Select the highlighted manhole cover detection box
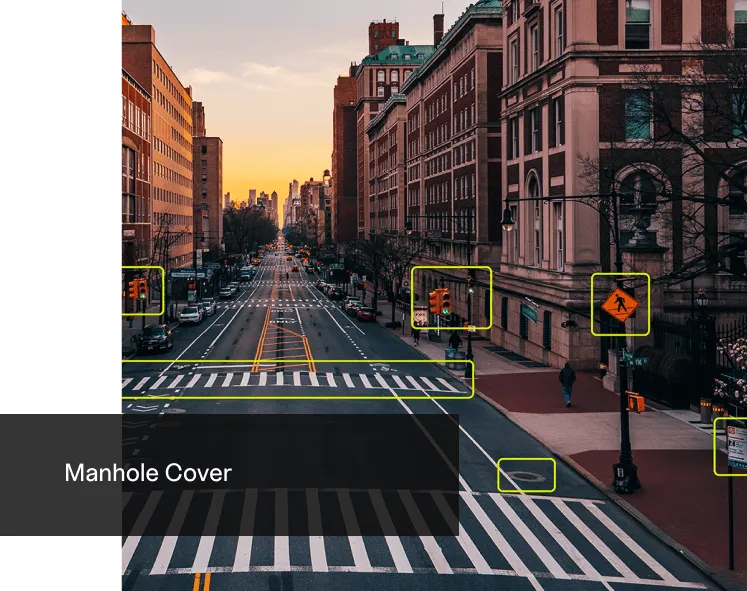 (526, 475)
